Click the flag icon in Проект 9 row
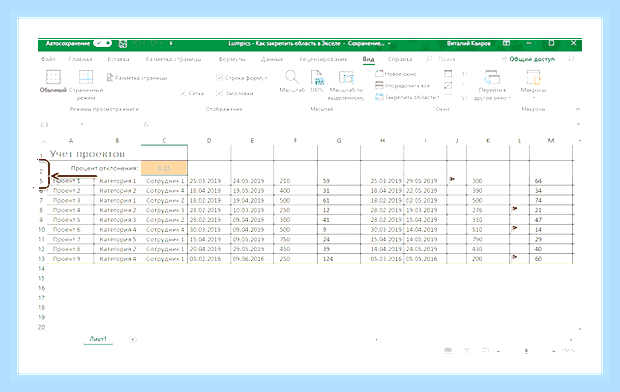Image resolution: width=620 pixels, height=392 pixels. click(x=514, y=257)
